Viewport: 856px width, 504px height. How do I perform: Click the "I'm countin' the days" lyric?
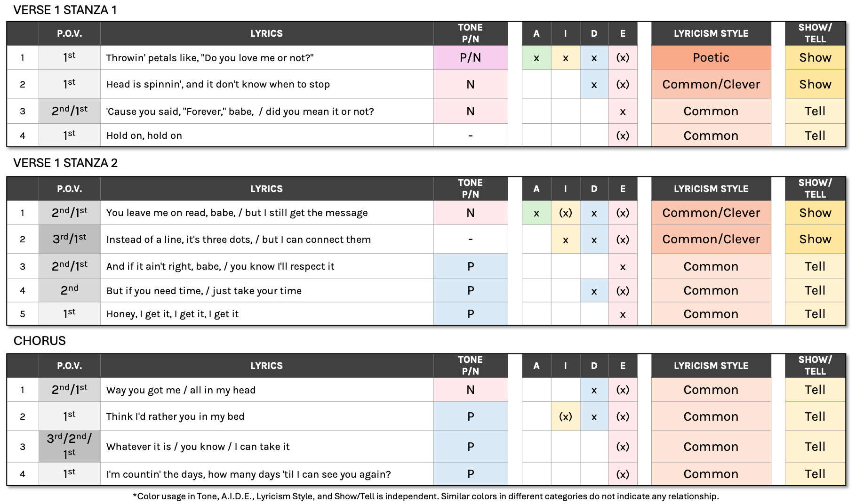tap(248, 474)
